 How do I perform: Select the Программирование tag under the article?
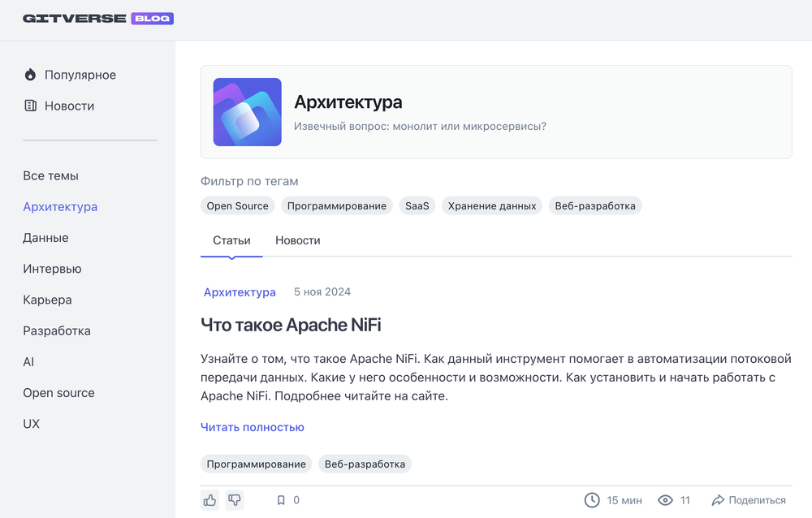[257, 464]
